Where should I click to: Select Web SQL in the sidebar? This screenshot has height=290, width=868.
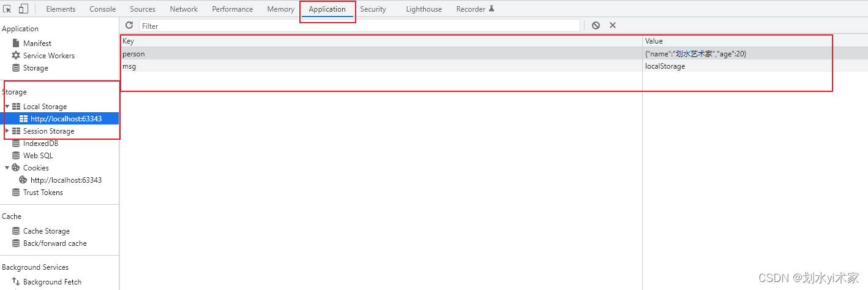(x=38, y=156)
